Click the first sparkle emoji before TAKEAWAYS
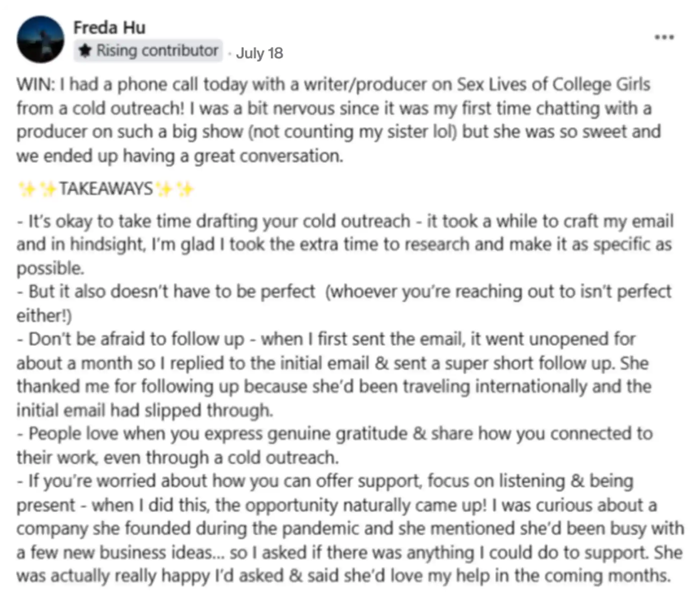700x598 pixels. tap(27, 189)
